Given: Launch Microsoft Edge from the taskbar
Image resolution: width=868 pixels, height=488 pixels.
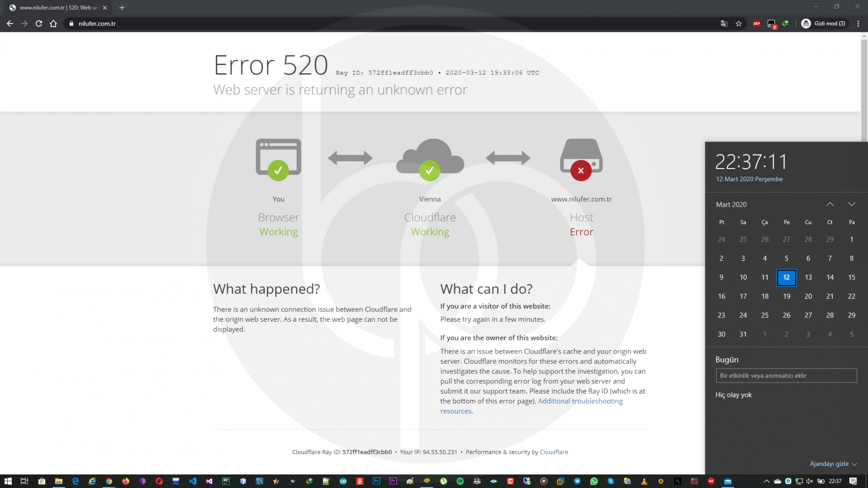Looking at the screenshot, I should [75, 481].
